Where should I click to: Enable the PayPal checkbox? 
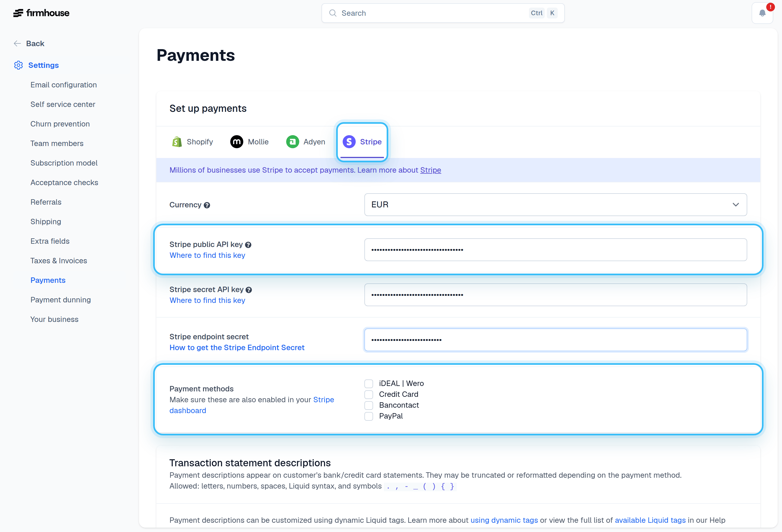(369, 416)
